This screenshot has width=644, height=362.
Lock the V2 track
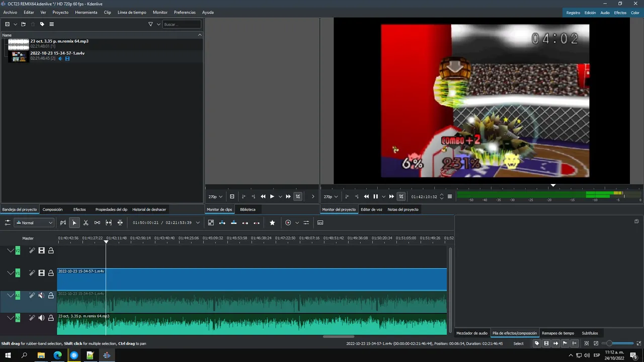(x=51, y=250)
